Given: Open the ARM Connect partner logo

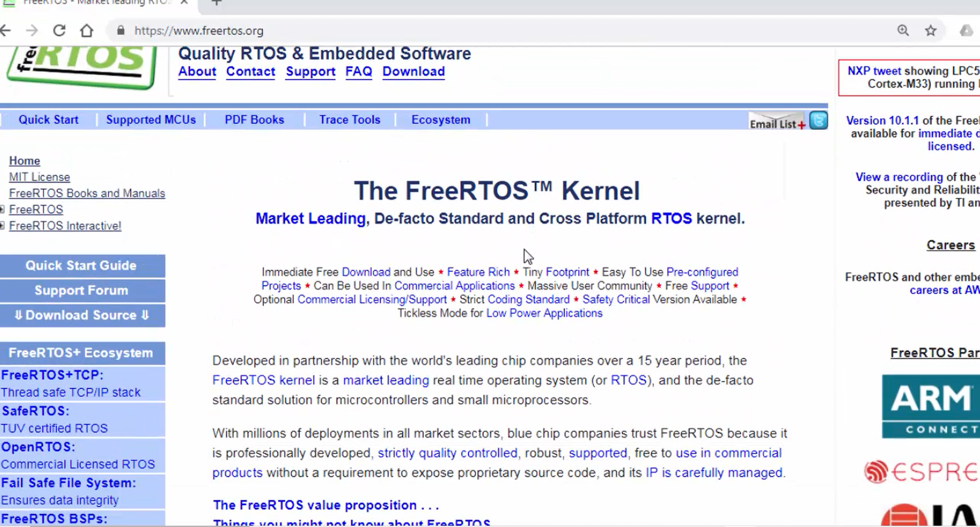Looking at the screenshot, I should [x=931, y=406].
